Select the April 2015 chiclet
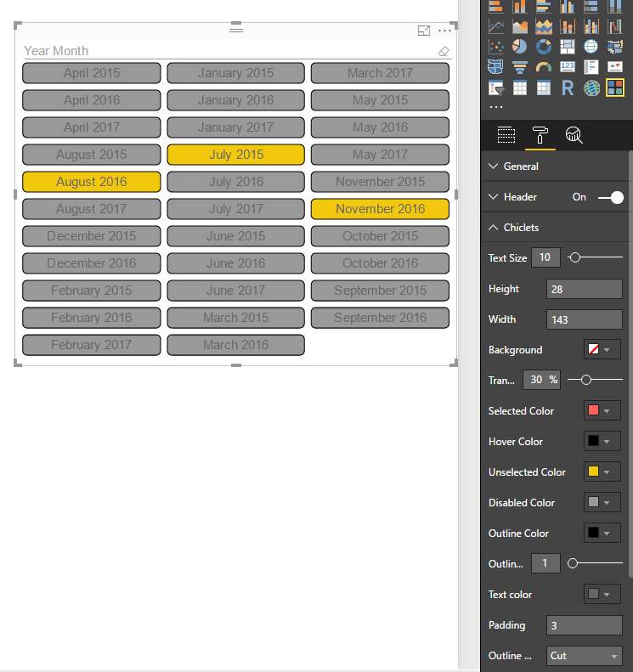Image resolution: width=633 pixels, height=672 pixels. point(92,73)
